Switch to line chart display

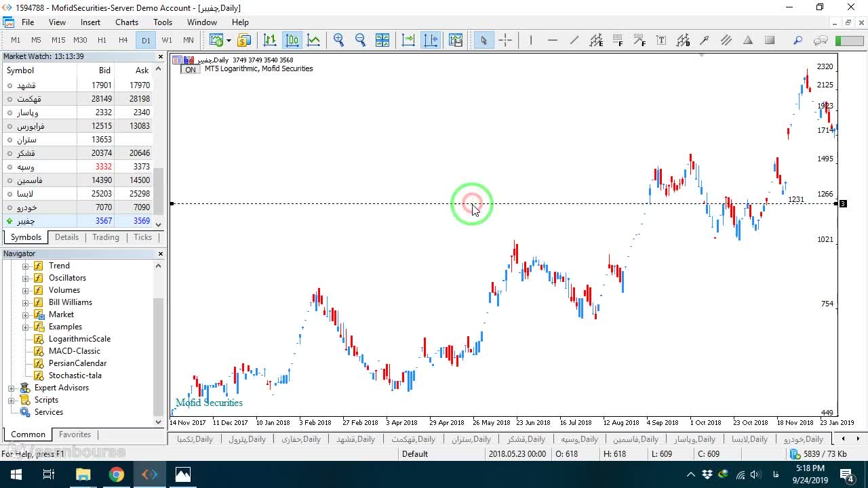(314, 40)
